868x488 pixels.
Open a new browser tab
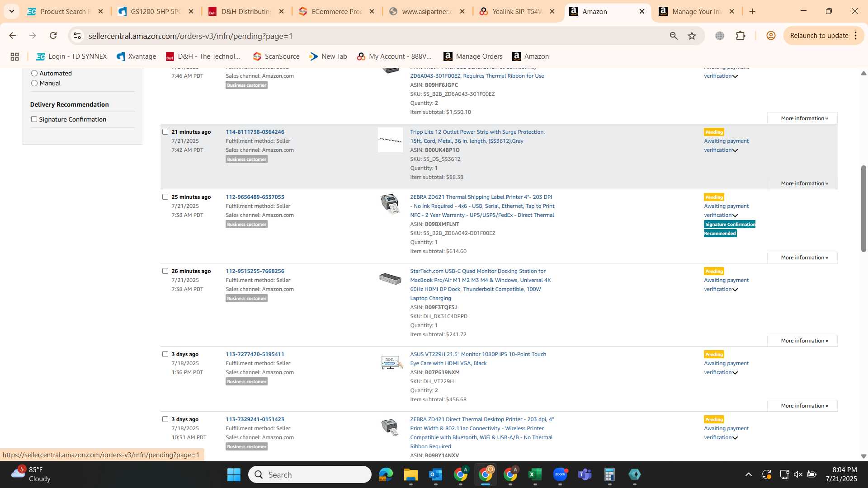click(752, 11)
